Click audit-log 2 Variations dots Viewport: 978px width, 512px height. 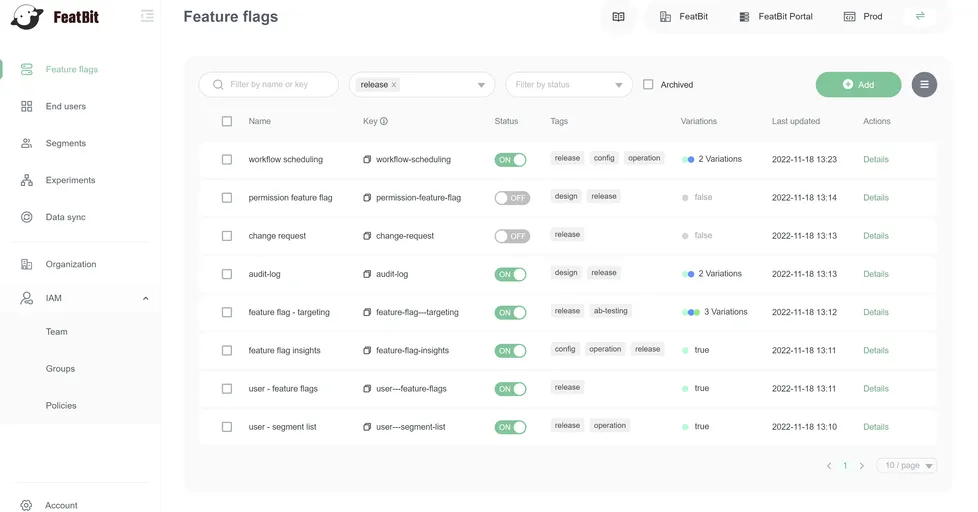tap(688, 274)
